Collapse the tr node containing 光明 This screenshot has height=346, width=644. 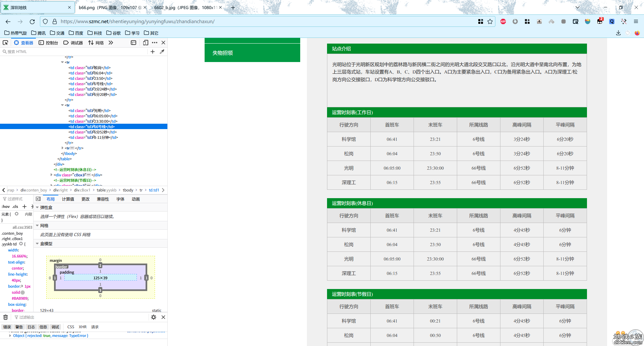62,105
